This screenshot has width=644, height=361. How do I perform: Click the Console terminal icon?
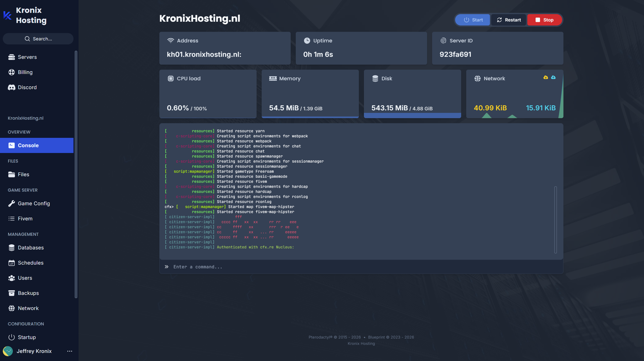coord(12,145)
